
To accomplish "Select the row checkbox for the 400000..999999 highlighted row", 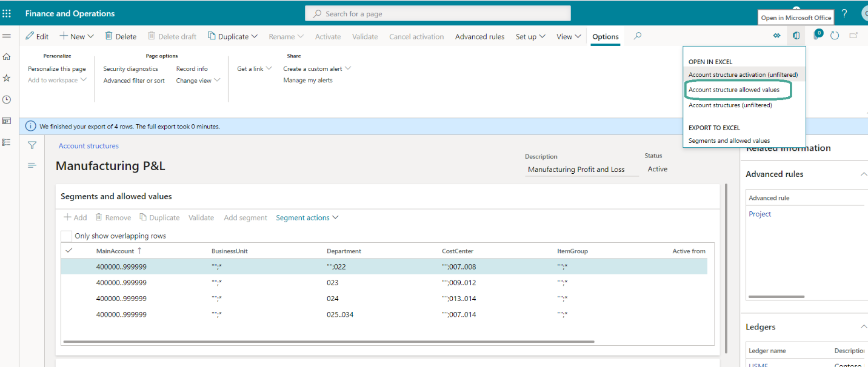I will (68, 266).
